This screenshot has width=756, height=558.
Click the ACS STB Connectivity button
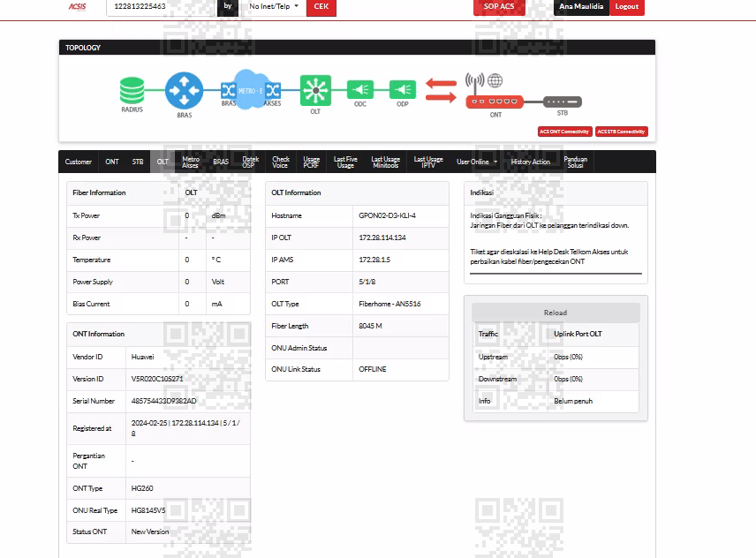pos(621,132)
